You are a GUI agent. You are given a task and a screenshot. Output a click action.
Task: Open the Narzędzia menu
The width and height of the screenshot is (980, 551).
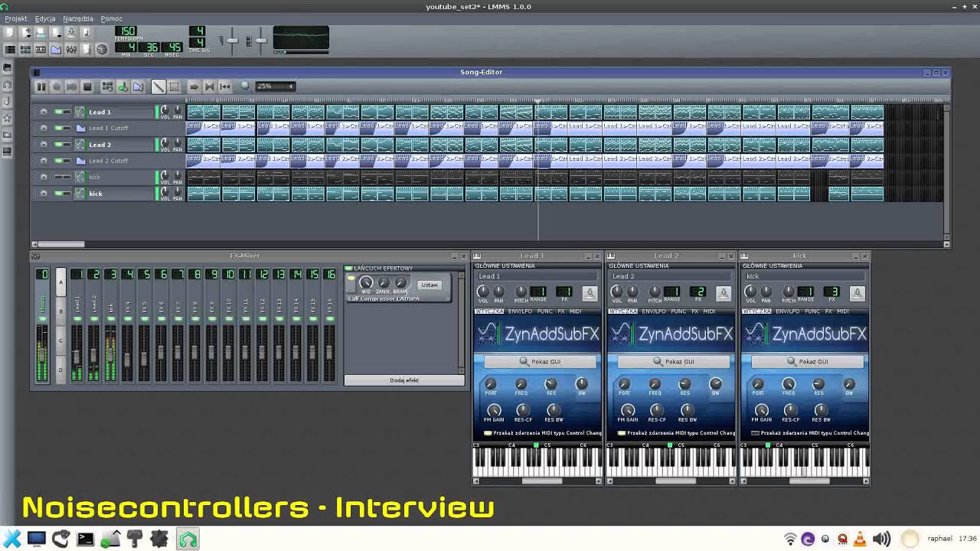pyautogui.click(x=78, y=18)
